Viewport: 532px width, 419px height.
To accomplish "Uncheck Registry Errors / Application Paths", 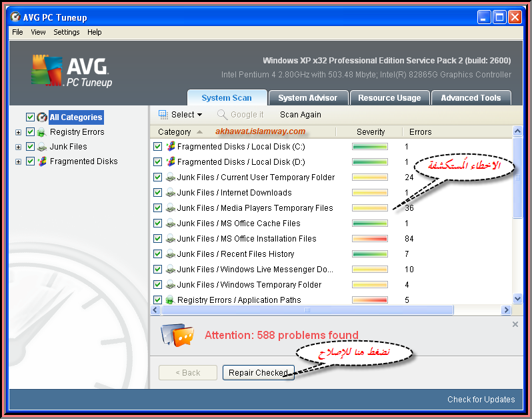I will coord(157,300).
